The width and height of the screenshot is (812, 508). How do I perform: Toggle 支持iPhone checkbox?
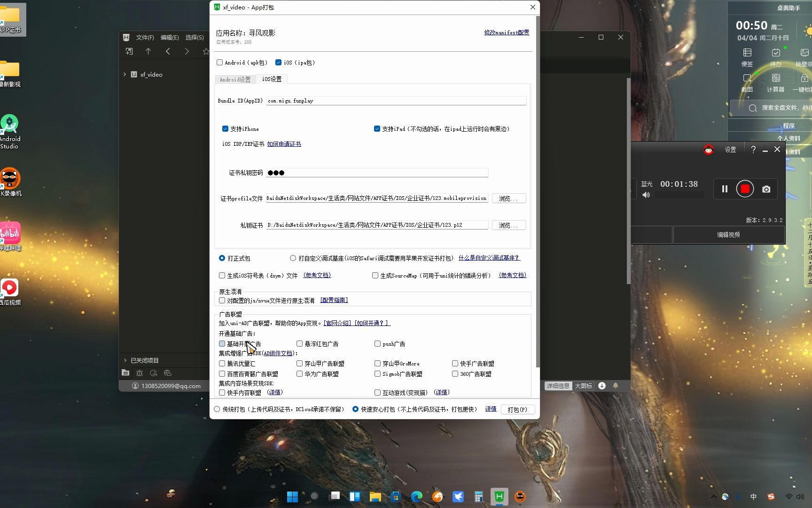point(225,128)
